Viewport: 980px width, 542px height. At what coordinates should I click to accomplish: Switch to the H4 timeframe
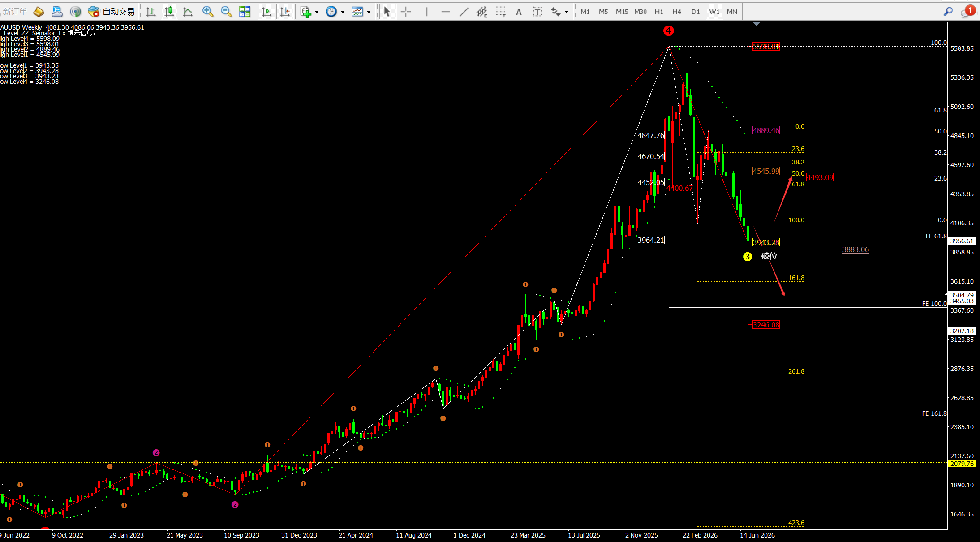677,12
